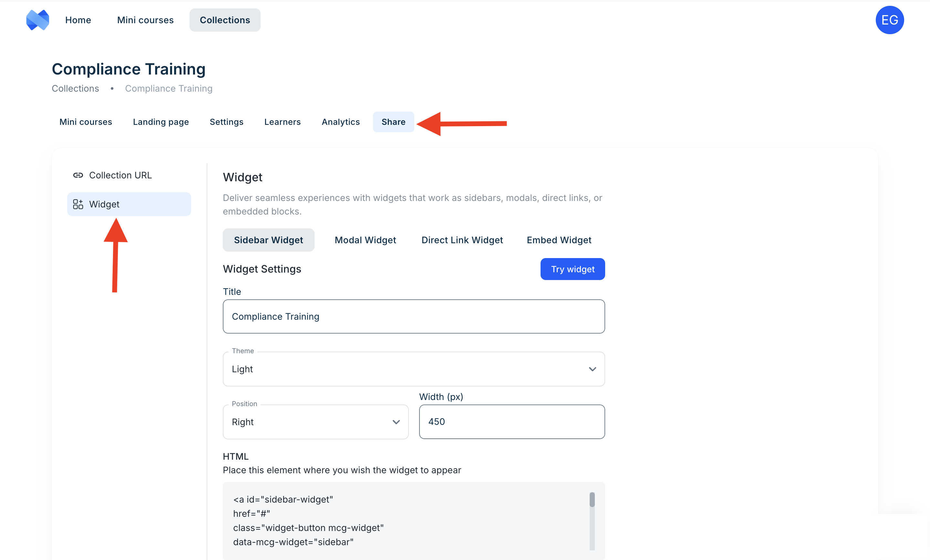Click the app logo icon
This screenshot has width=930, height=560.
37,20
